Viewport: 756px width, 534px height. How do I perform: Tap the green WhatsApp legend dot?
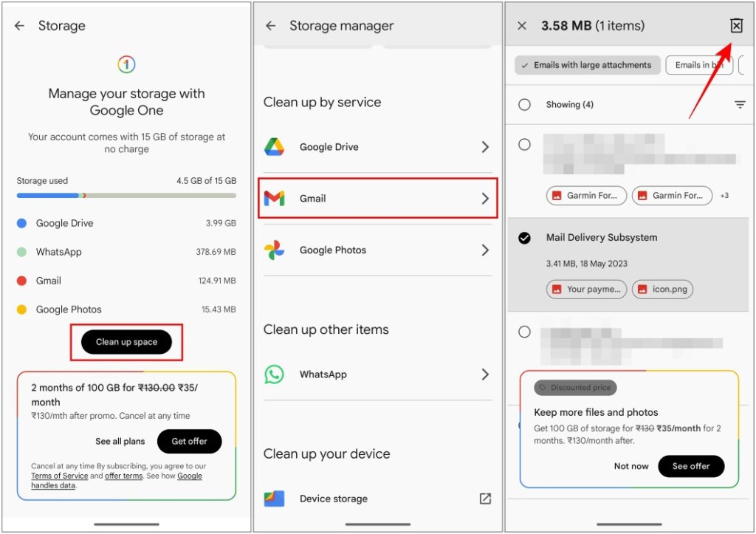[21, 252]
